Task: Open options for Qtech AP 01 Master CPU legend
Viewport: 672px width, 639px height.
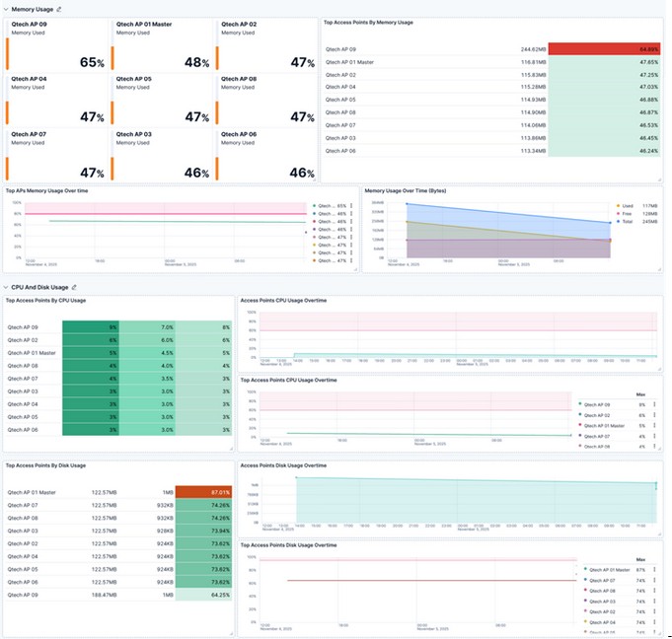Action: [x=654, y=426]
